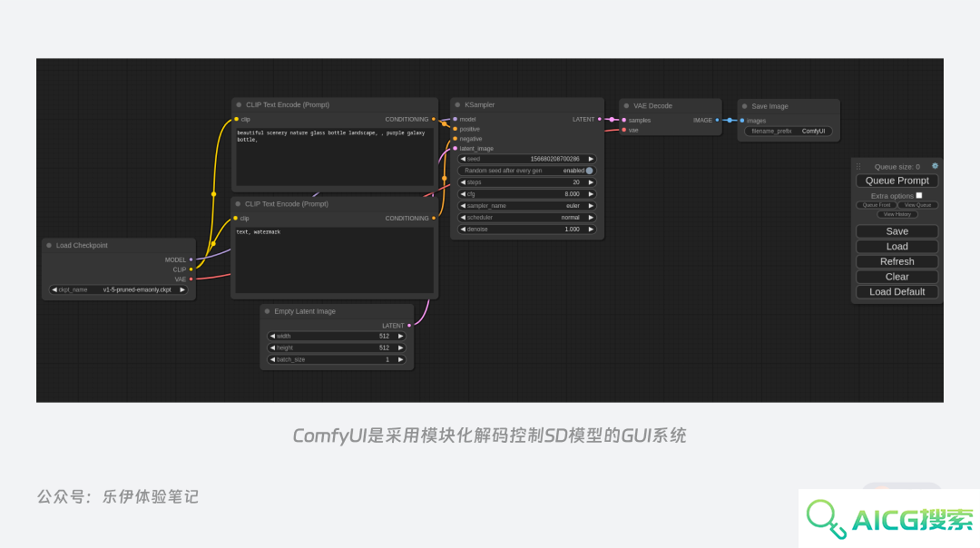
Task: Increase batch_size with right arrow
Action: pyautogui.click(x=401, y=360)
